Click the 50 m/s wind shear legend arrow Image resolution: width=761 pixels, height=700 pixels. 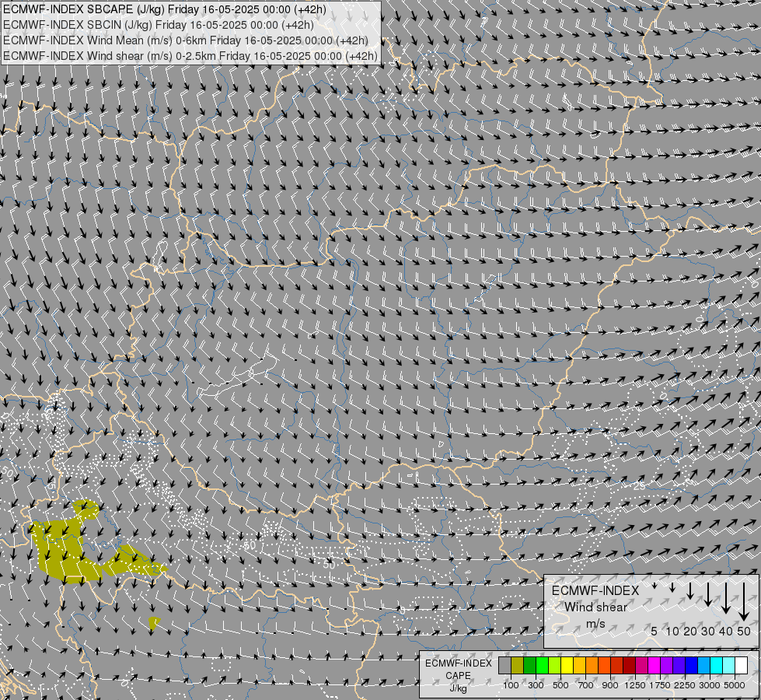pos(744,602)
